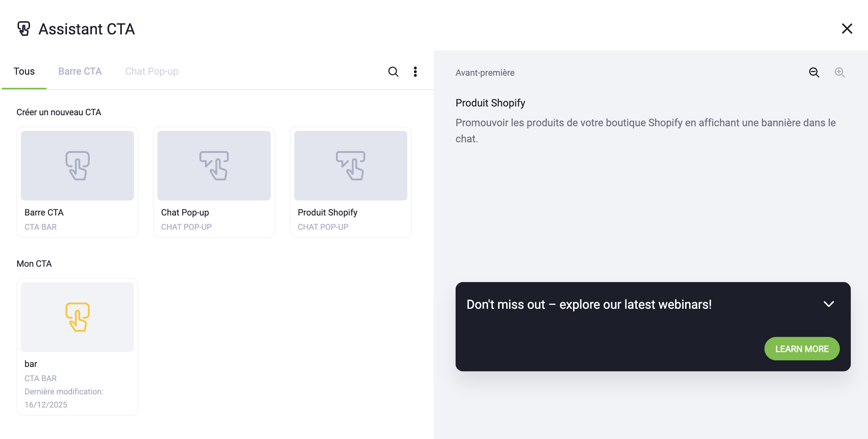Click the search magnifier icon
Screen dimensions: 868x439
[393, 72]
